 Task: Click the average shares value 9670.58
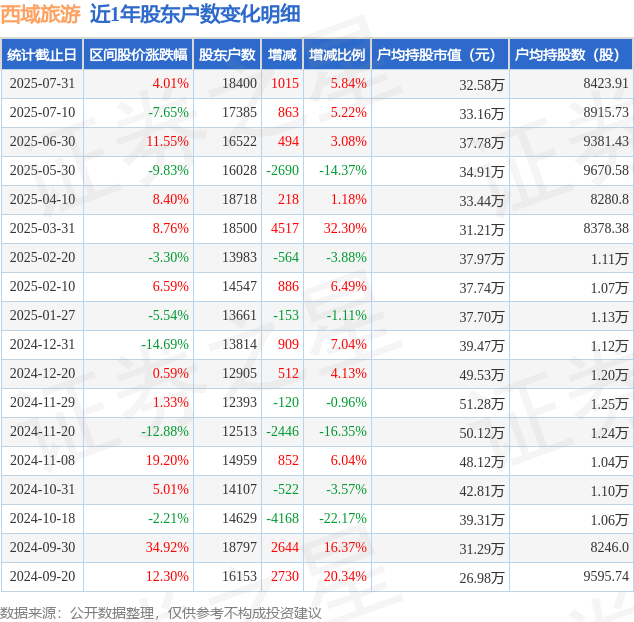coord(606,170)
